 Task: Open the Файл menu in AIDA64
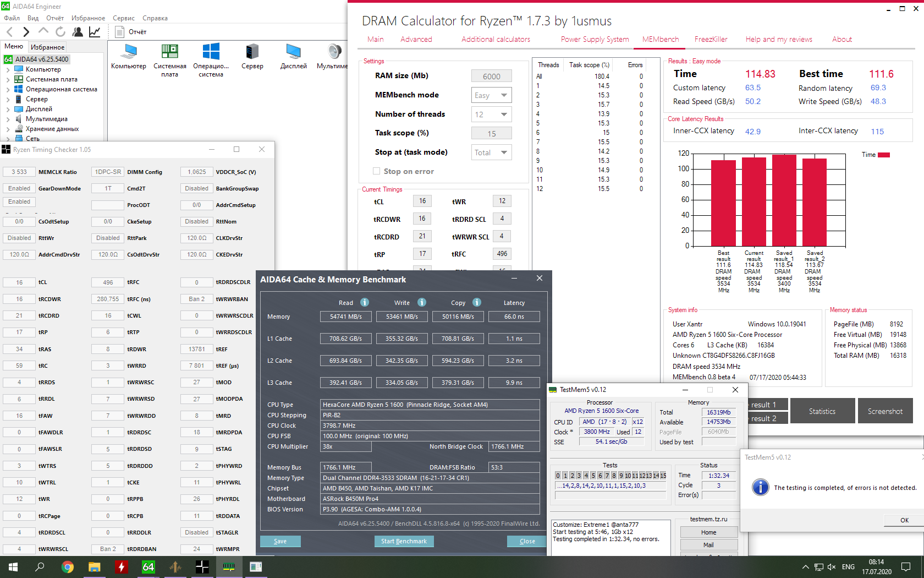coord(12,18)
